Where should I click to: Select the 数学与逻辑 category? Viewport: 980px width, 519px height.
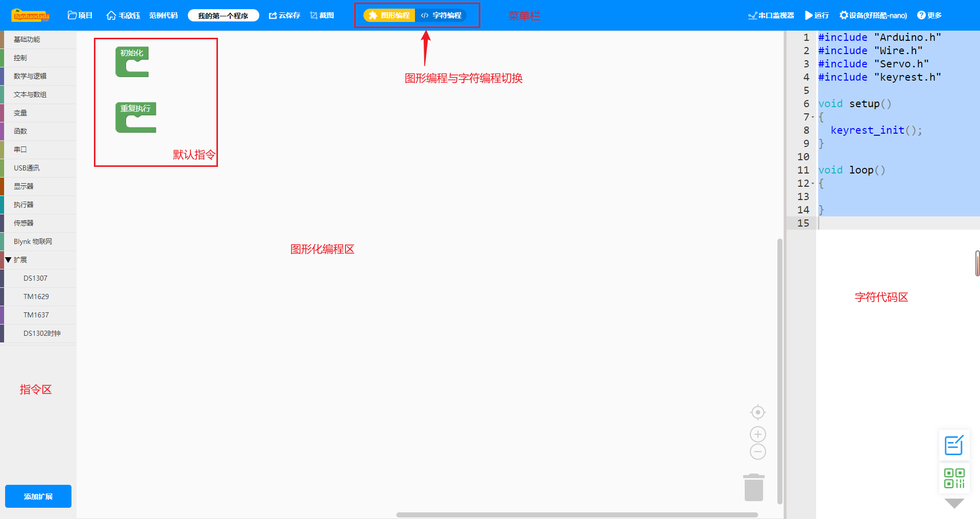(38, 76)
